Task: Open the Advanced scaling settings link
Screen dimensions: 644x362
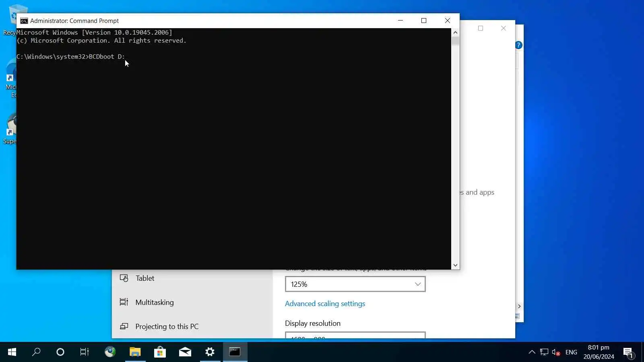Action: tap(325, 304)
